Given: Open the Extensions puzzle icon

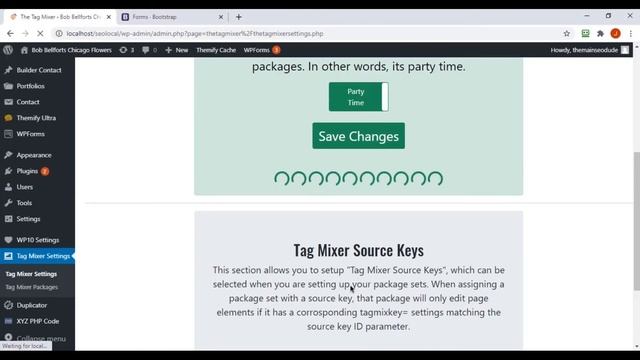Looking at the screenshot, I should pos(600,33).
